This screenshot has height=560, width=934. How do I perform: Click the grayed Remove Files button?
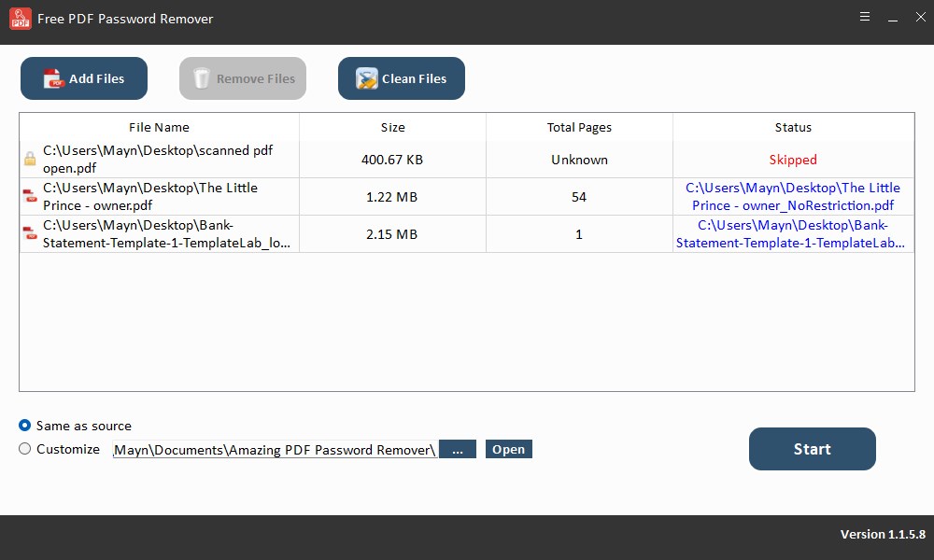[243, 78]
